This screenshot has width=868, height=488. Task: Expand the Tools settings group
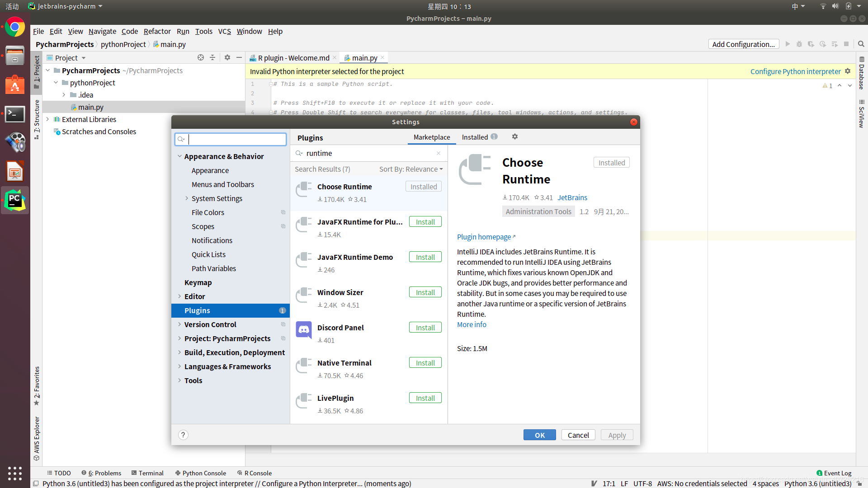coord(179,380)
